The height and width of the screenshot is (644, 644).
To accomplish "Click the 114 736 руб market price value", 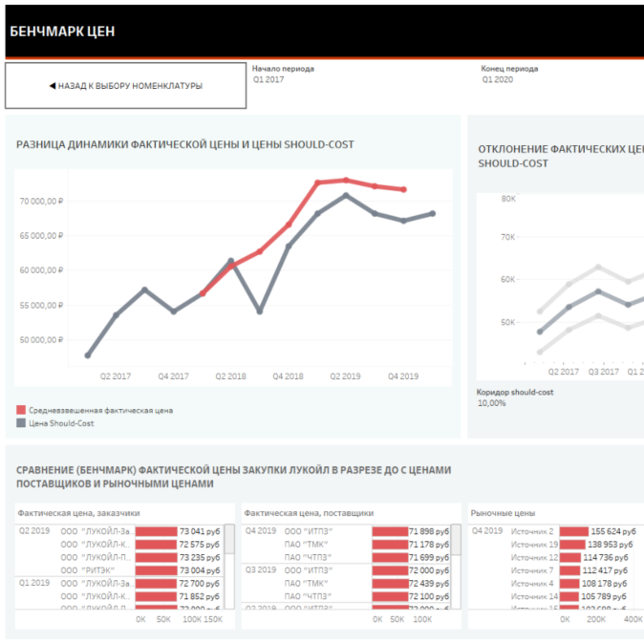I will coord(606,558).
